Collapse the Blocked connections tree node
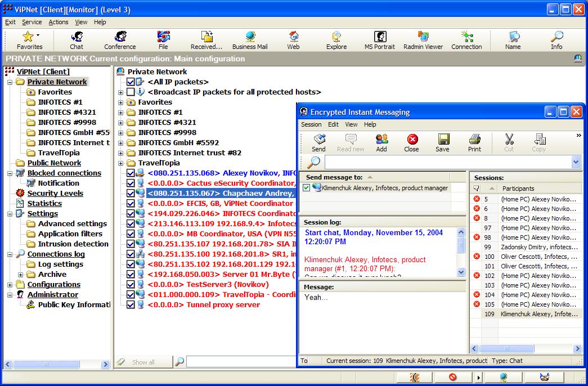 10,173
